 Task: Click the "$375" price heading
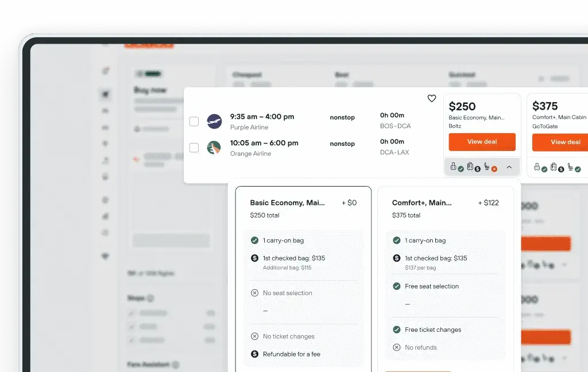(545, 106)
